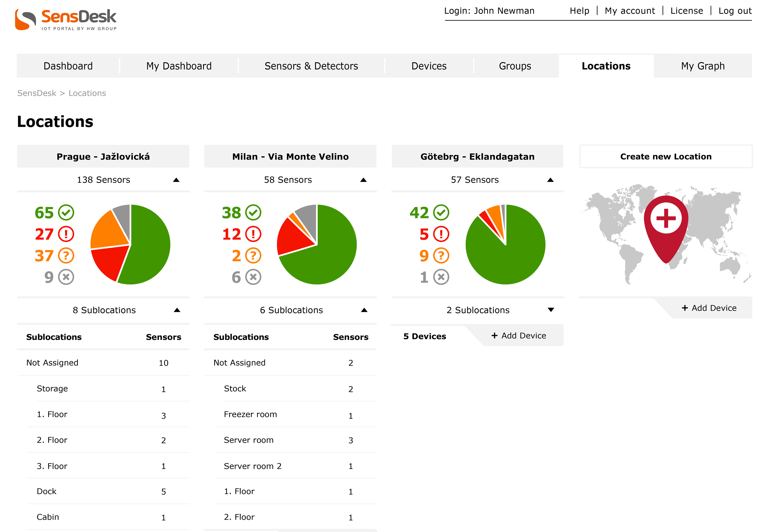Click Prague red alarm exclamation icon
This screenshot has height=532, width=759.
point(66,234)
